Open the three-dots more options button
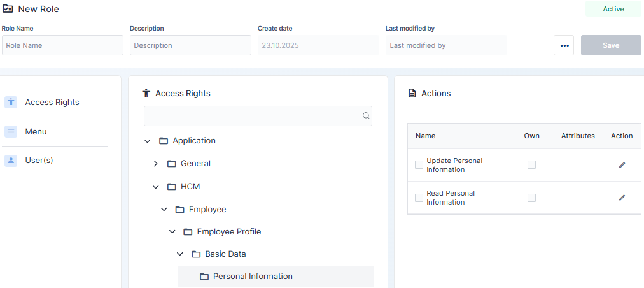 pos(564,45)
